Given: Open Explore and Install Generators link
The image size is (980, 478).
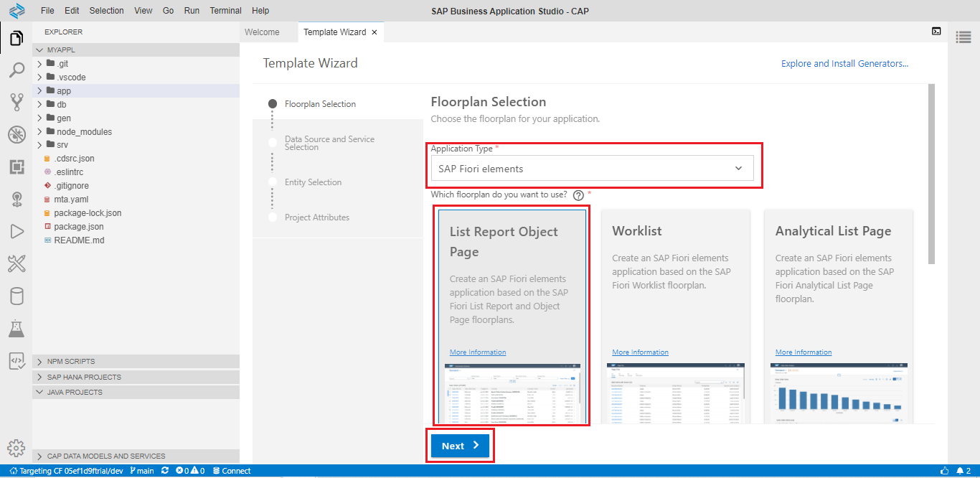Looking at the screenshot, I should pyautogui.click(x=844, y=64).
